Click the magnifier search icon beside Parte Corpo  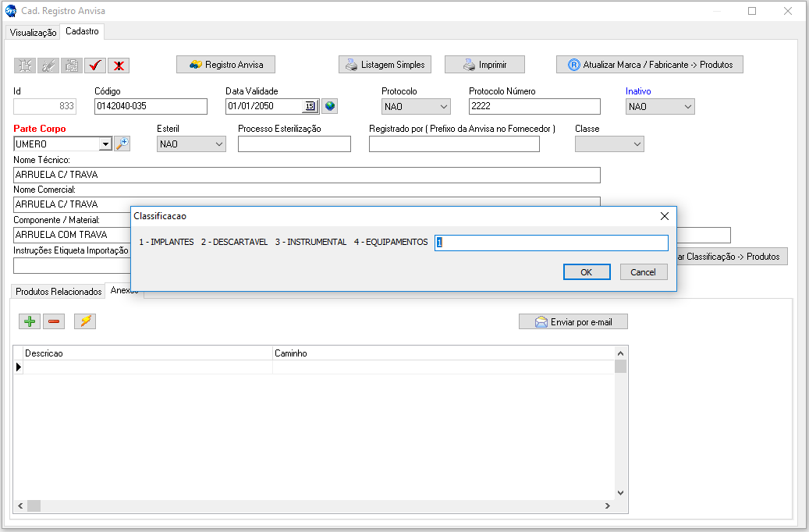pos(122,144)
